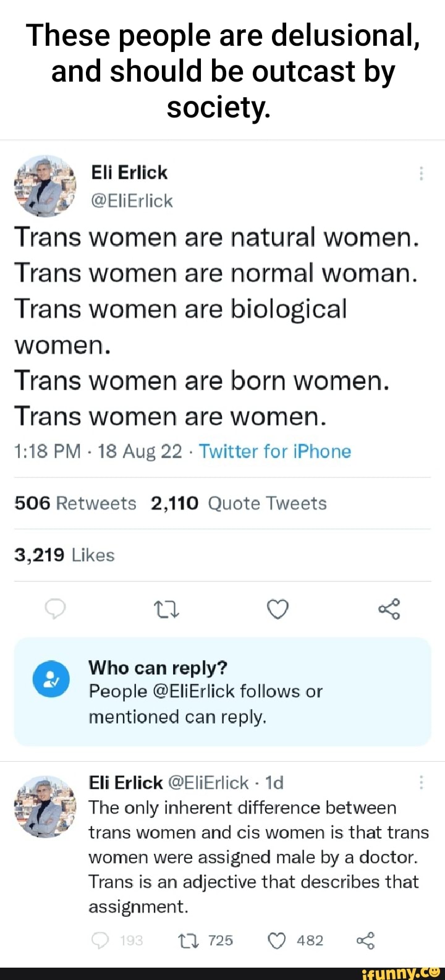
Task: Open the reply tweet's three-dot more menu
Action: [421, 783]
